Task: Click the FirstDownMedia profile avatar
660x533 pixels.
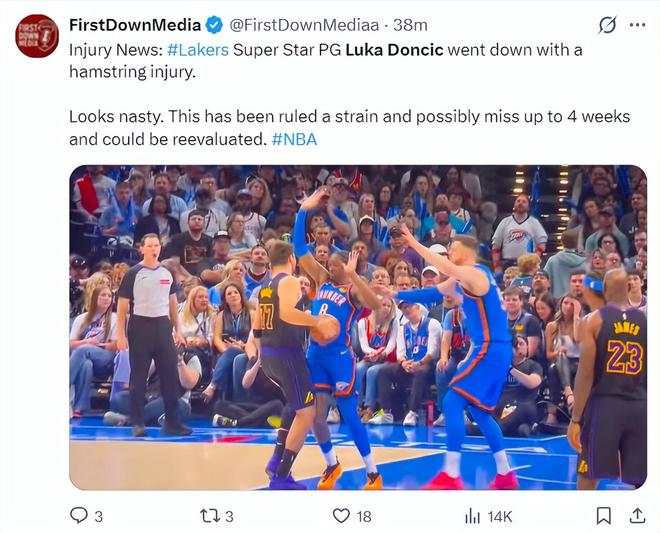Action: [37, 35]
